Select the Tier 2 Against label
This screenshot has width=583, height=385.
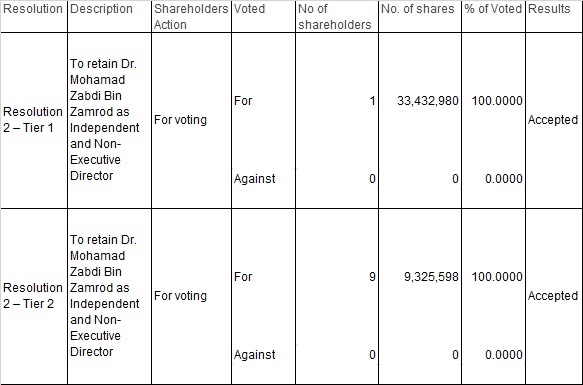254,355
